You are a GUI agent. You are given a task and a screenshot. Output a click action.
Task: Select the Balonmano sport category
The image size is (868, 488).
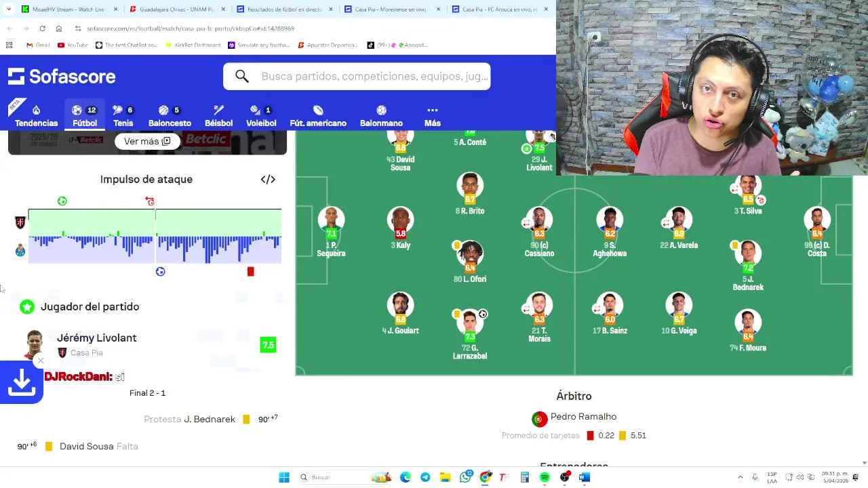(x=381, y=116)
